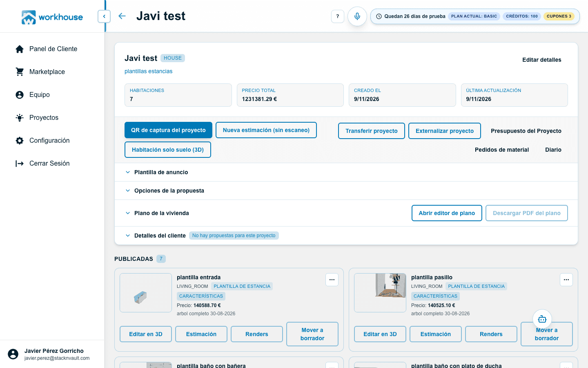Click Abrir editor de plano button
The image size is (588, 368).
(447, 213)
